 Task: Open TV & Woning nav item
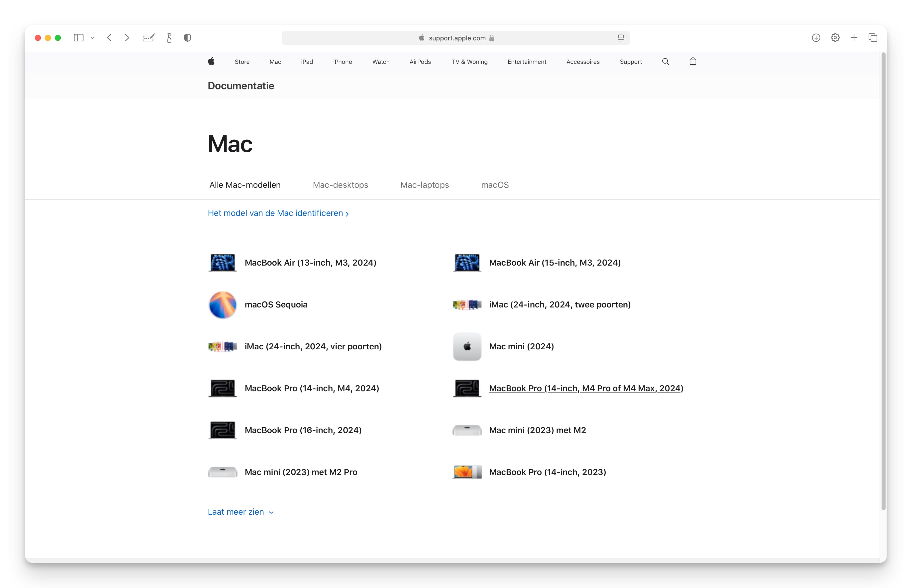click(469, 62)
